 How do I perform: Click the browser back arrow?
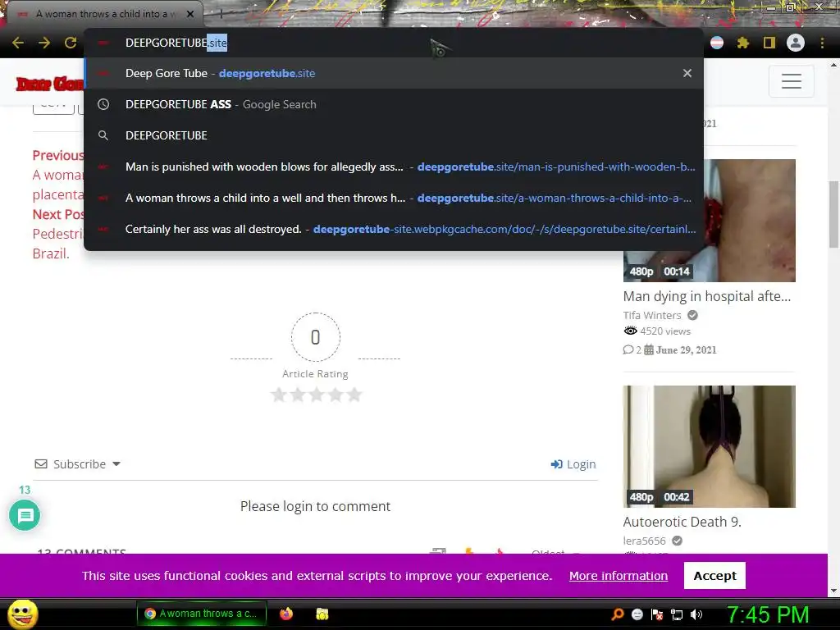point(18,43)
